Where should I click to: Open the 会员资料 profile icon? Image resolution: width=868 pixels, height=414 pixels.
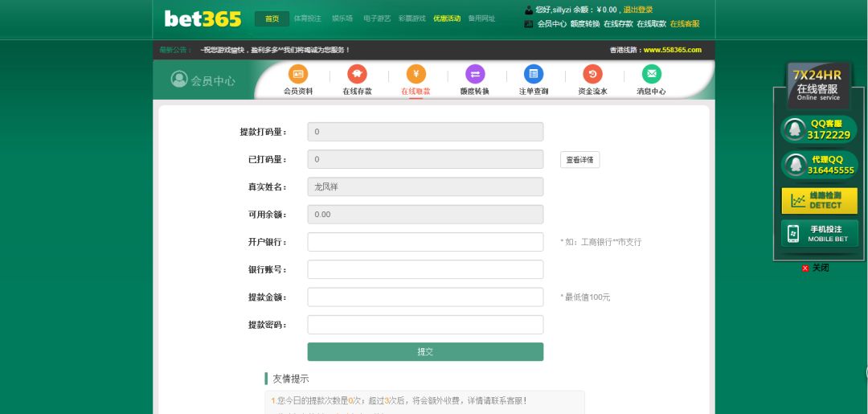[x=298, y=74]
